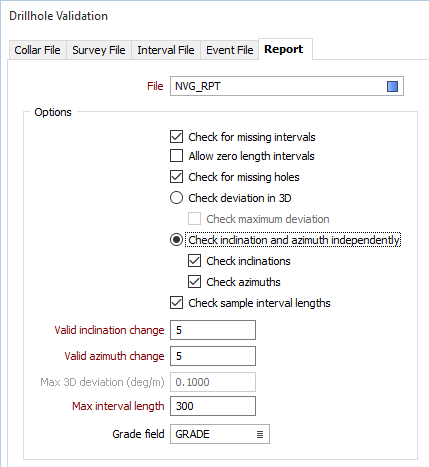Select Check inclination and azimuth independently
The width and height of the screenshot is (429, 467).
tap(176, 240)
